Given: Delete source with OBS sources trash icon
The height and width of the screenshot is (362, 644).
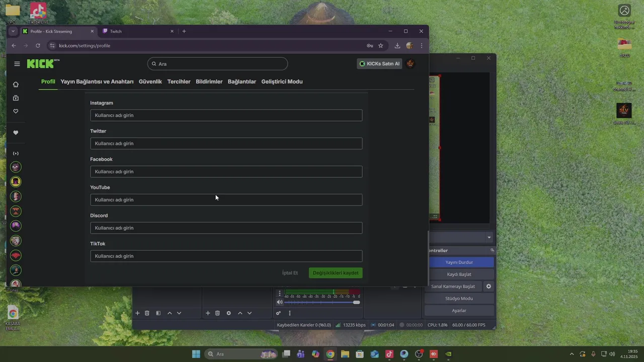Looking at the screenshot, I should pos(218,313).
